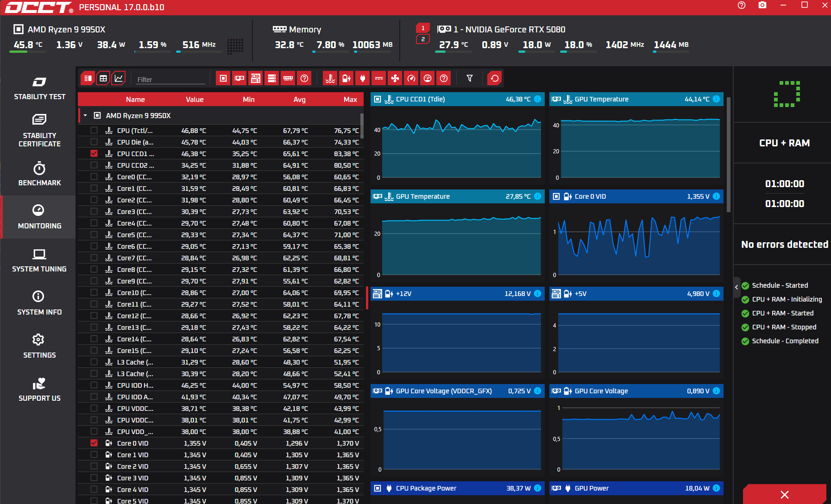Screen dimensions: 831x504
Task: Open info for the GPU Power graph
Action: (x=716, y=488)
